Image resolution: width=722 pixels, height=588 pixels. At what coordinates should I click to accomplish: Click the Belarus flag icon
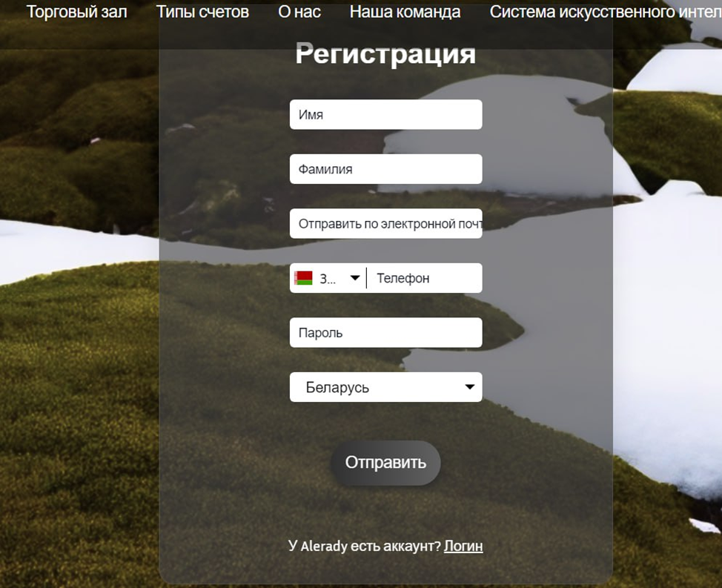point(303,278)
